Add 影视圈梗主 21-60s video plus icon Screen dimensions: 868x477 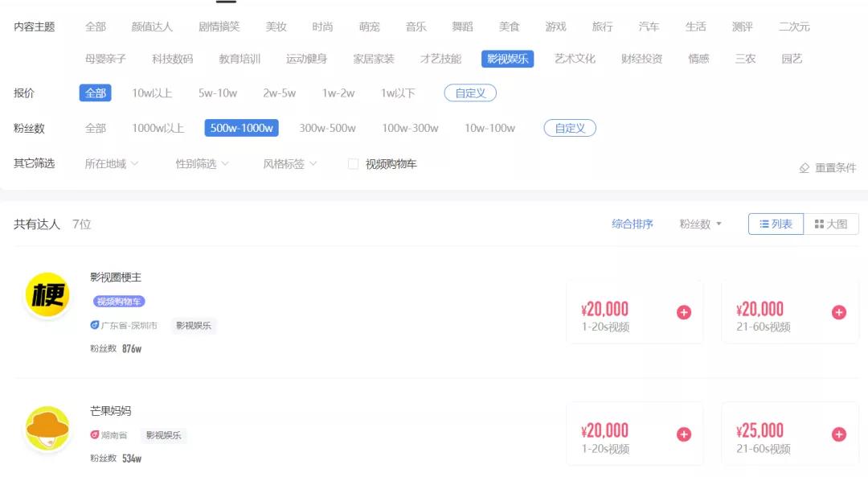click(838, 312)
